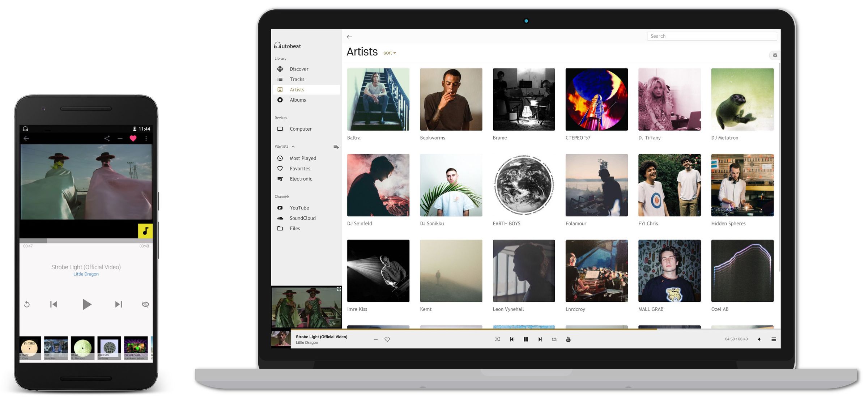Select the Discover globe icon
Viewport: 868px width, 398px height.
point(280,69)
